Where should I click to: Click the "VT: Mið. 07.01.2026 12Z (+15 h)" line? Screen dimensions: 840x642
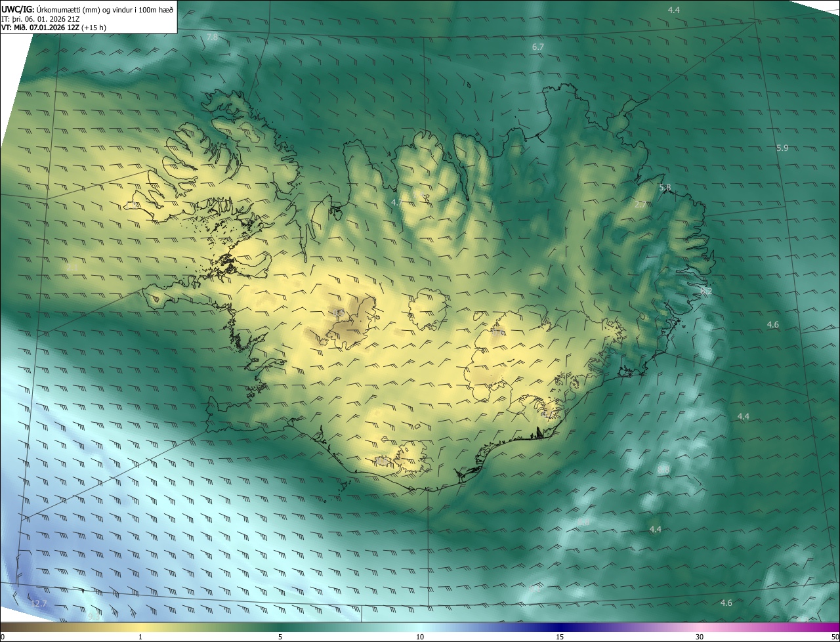54,28
